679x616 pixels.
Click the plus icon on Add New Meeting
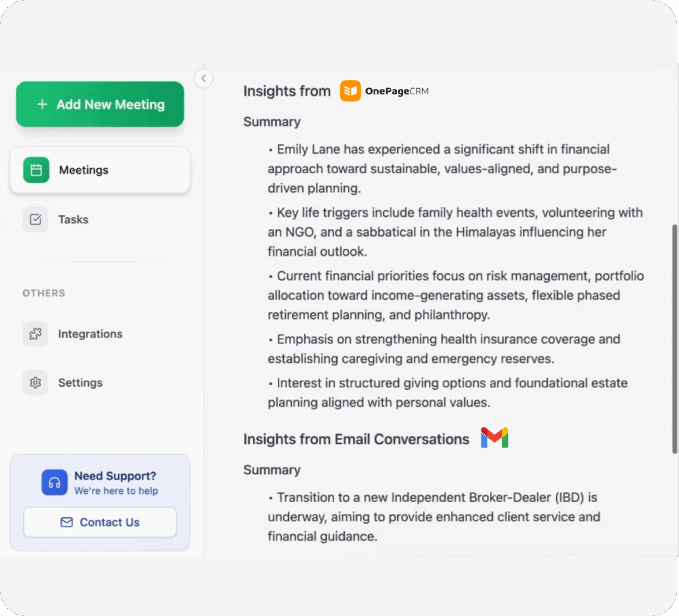[42, 104]
